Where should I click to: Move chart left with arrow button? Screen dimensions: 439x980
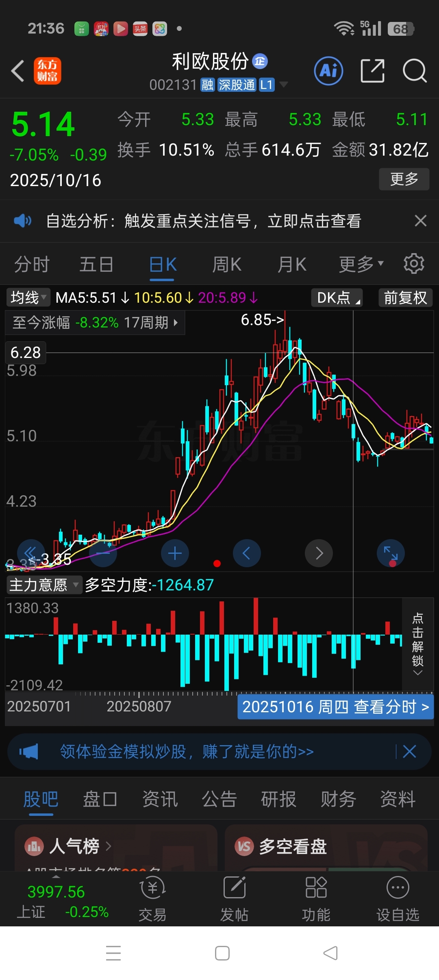point(247,553)
